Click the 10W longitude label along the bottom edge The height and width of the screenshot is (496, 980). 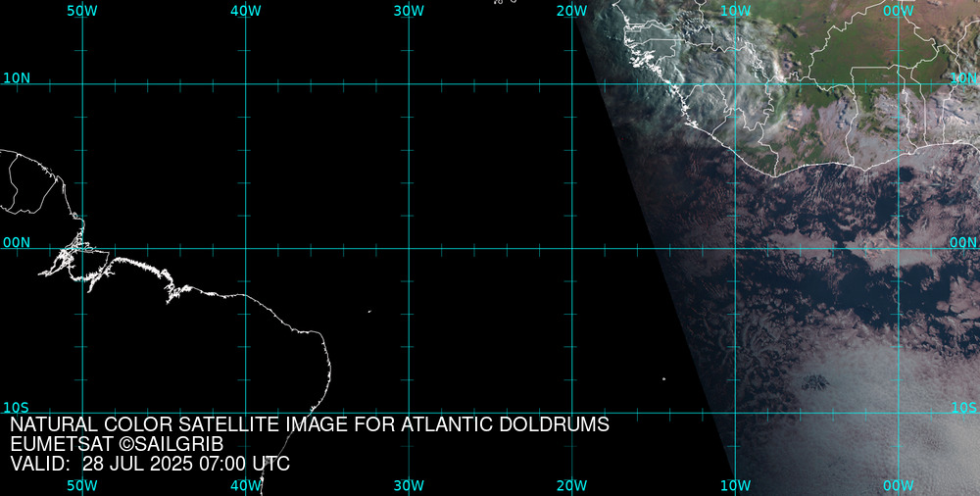click(x=736, y=485)
